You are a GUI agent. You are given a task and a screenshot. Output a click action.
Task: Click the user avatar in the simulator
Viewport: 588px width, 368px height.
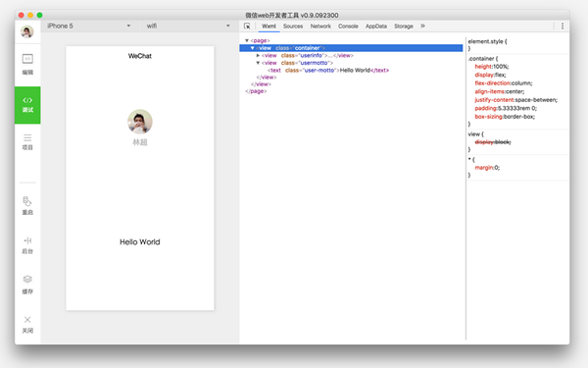point(140,122)
